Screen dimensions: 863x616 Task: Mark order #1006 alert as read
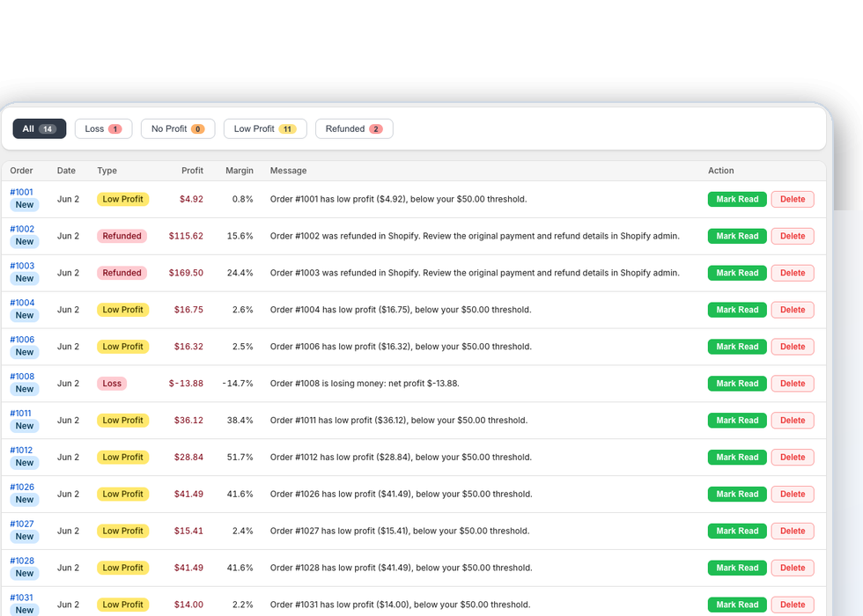click(x=737, y=347)
